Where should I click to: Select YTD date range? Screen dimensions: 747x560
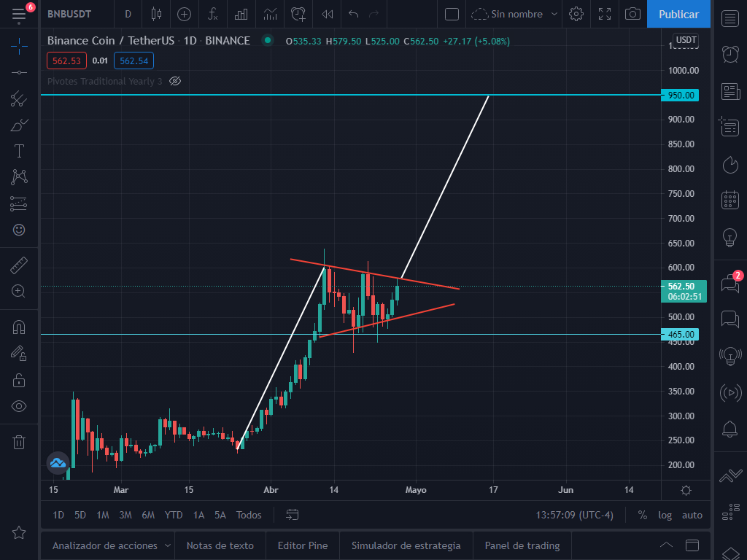click(174, 515)
